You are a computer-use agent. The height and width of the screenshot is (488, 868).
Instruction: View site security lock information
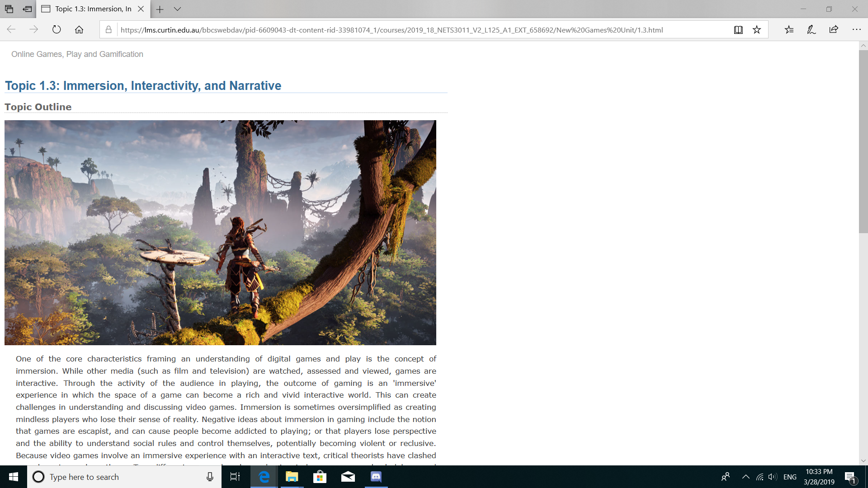pyautogui.click(x=108, y=30)
